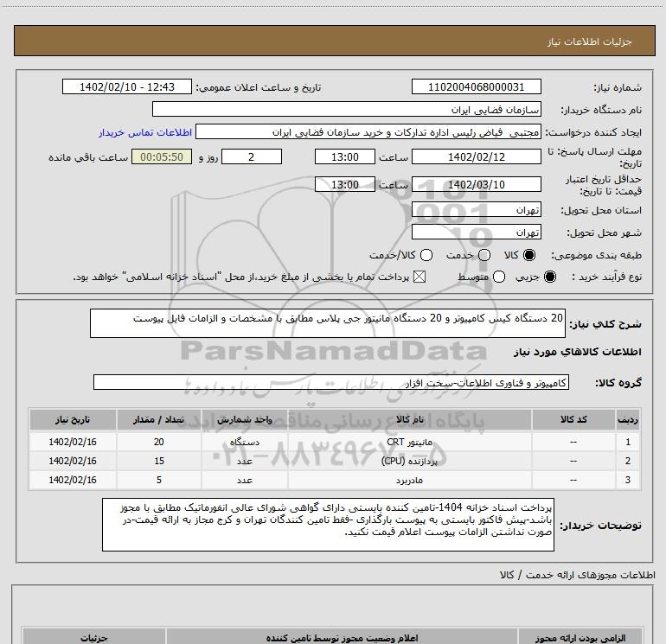Viewport: 666px width, 644px height.
Task: Select the کالا category radio button
Action: tap(529, 255)
